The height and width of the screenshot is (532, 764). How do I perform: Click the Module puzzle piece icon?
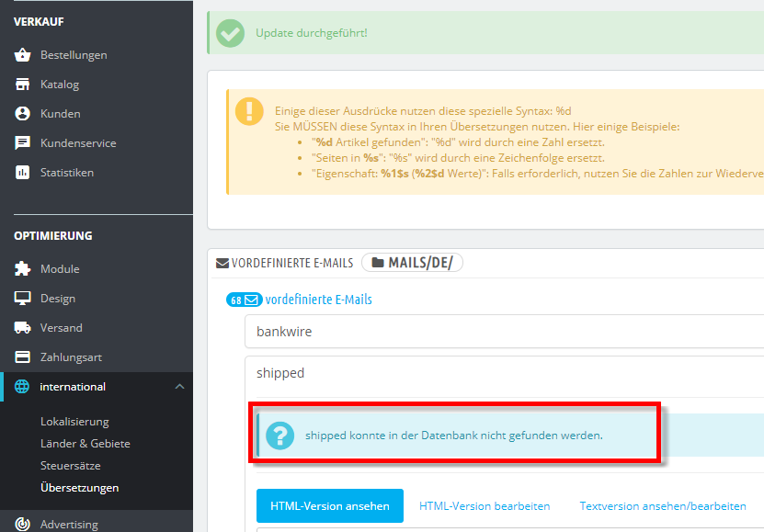tap(22, 268)
